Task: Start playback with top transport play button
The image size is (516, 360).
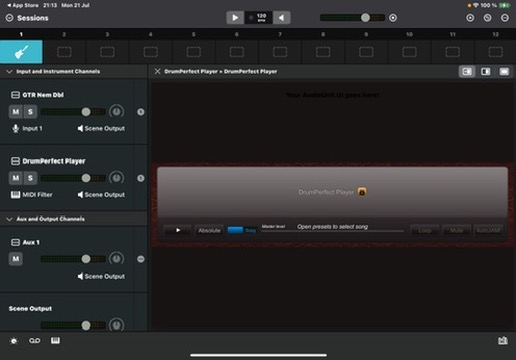Action: pyautogui.click(x=235, y=18)
